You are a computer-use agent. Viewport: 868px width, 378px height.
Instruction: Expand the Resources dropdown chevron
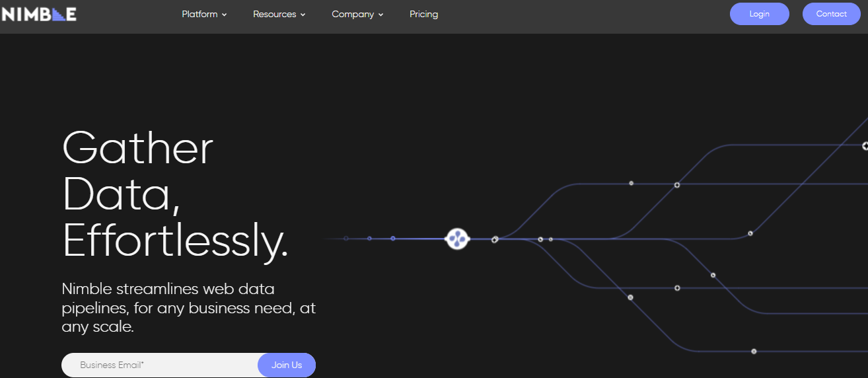(x=303, y=15)
